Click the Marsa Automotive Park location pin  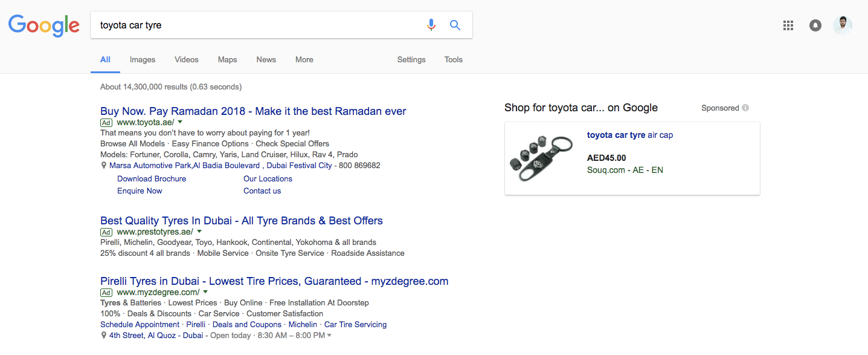coord(104,166)
